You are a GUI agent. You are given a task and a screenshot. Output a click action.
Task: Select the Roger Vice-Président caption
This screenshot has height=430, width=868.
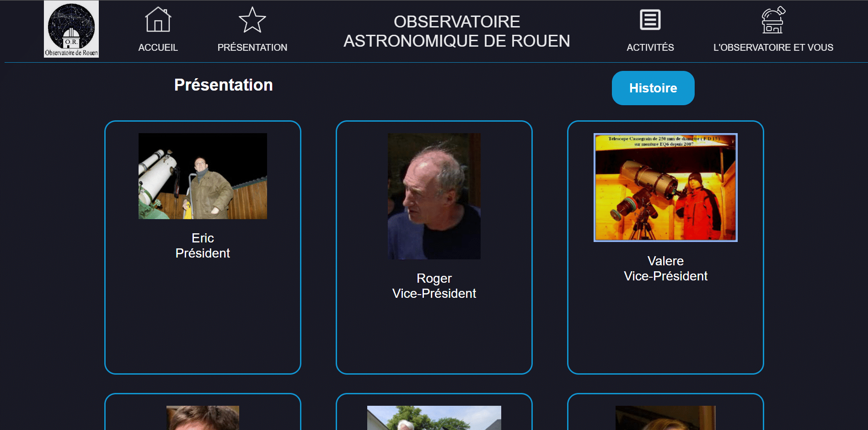tap(434, 286)
